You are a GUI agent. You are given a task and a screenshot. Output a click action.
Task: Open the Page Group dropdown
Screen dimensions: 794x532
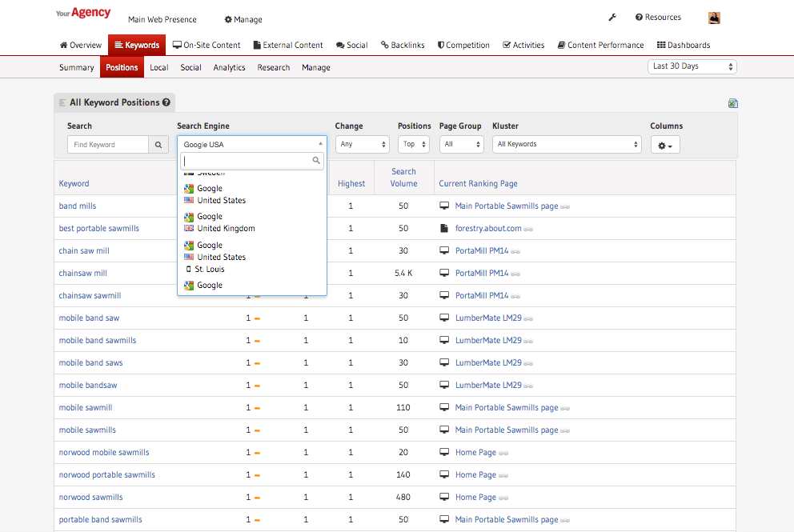click(x=462, y=145)
